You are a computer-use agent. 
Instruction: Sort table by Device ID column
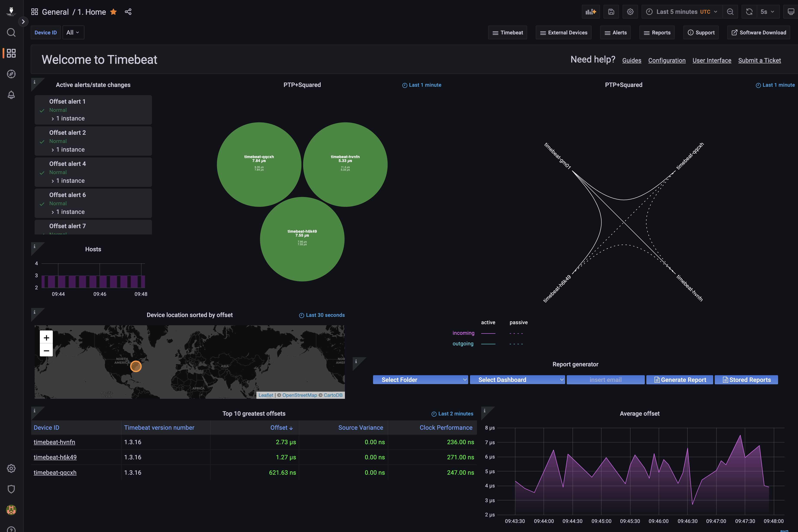(x=47, y=428)
